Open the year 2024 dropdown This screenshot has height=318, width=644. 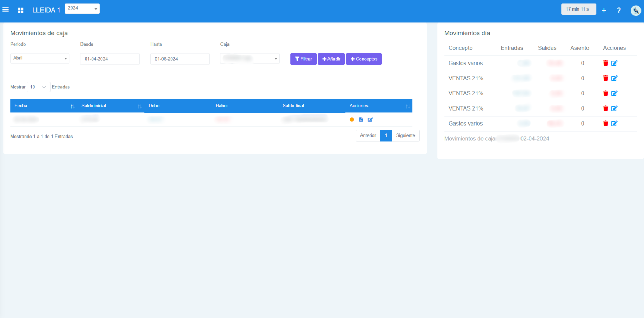point(82,8)
